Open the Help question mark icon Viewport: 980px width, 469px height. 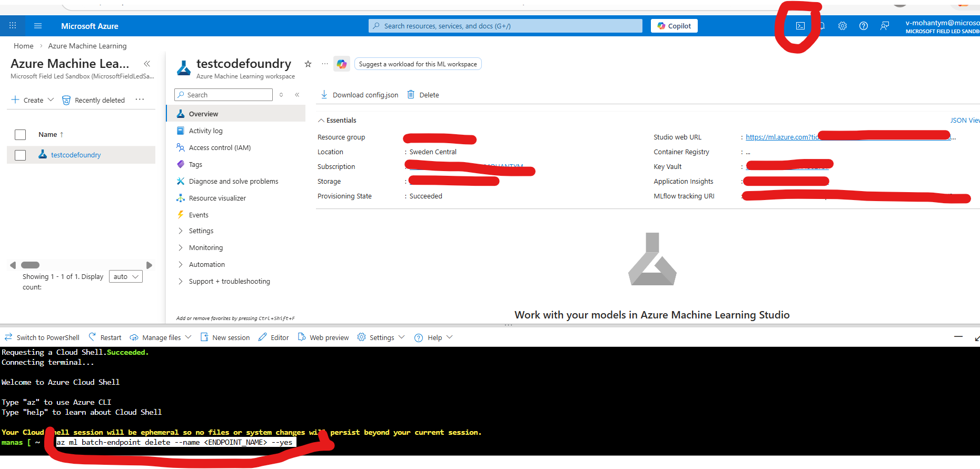point(864,26)
